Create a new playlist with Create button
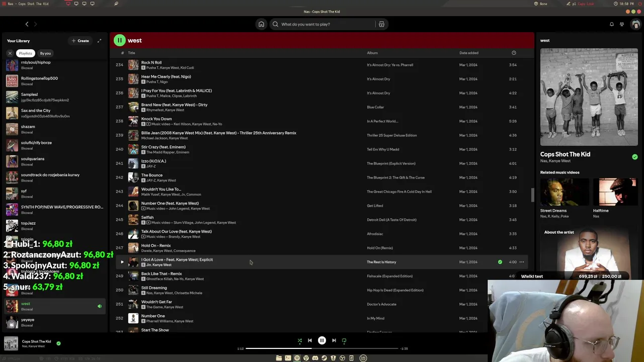 click(80, 41)
